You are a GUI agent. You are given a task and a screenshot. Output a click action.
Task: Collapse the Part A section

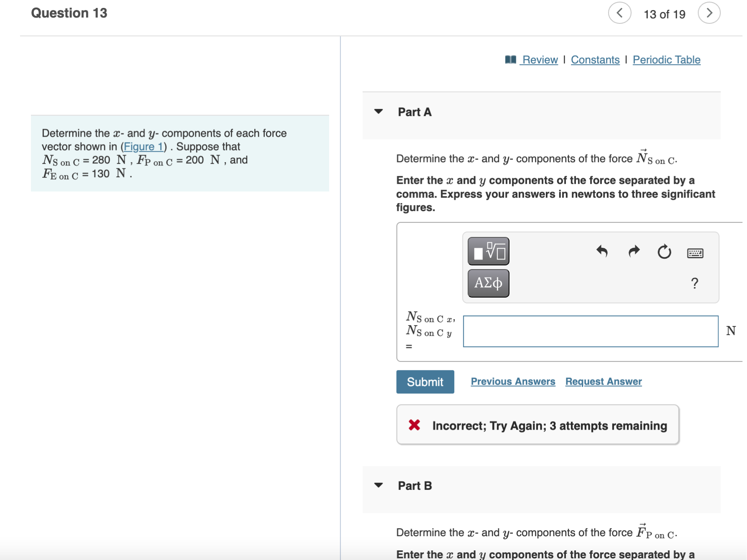tap(378, 111)
